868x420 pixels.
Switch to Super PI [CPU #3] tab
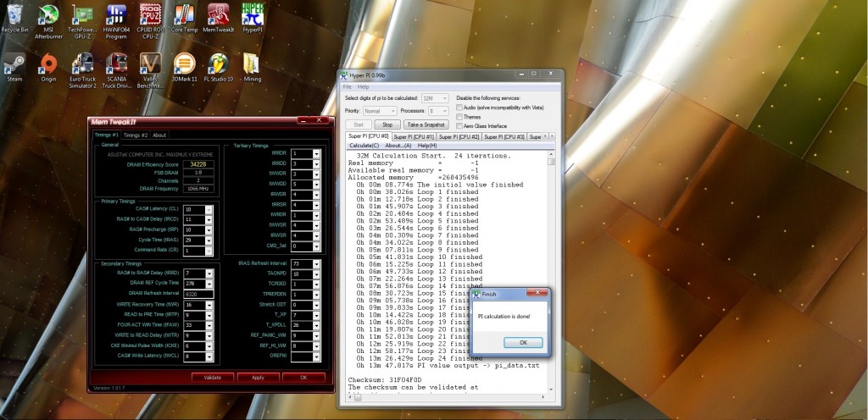[x=504, y=136]
